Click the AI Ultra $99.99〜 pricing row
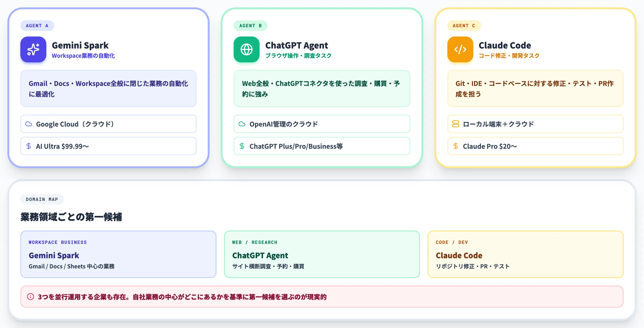 [x=108, y=146]
